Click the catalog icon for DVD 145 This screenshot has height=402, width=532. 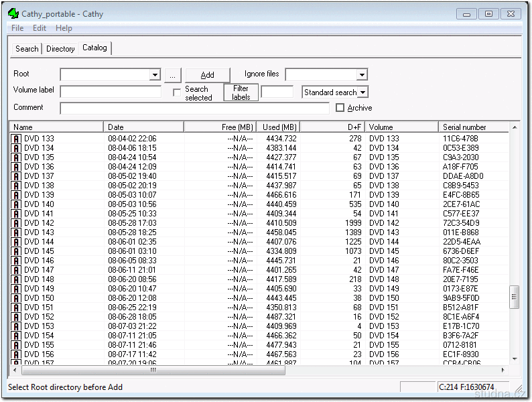17,251
